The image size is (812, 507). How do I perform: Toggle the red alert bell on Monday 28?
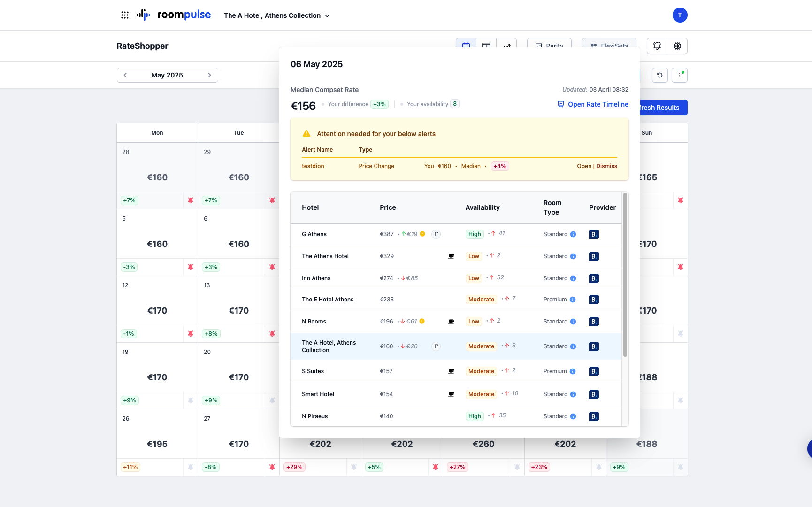tap(191, 200)
